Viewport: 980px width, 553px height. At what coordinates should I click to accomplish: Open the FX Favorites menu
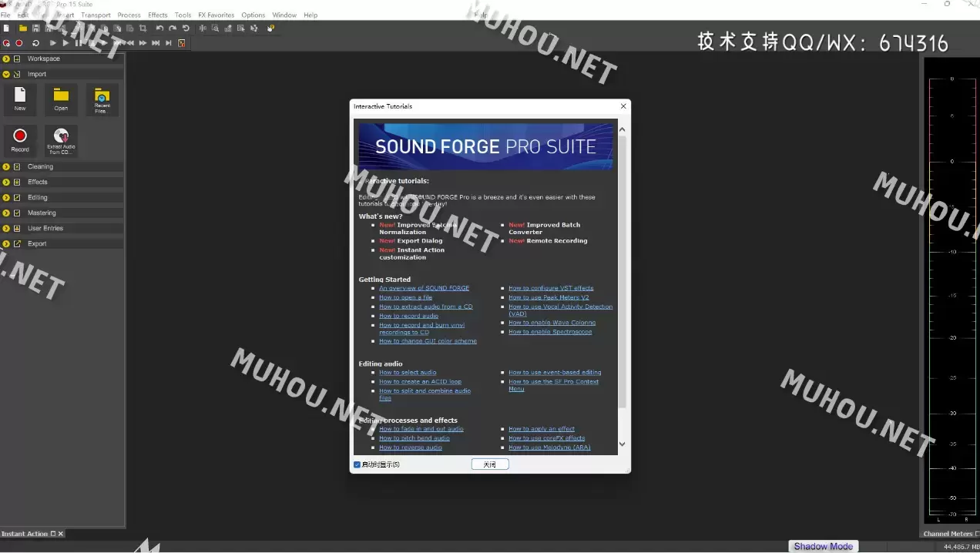(x=216, y=15)
